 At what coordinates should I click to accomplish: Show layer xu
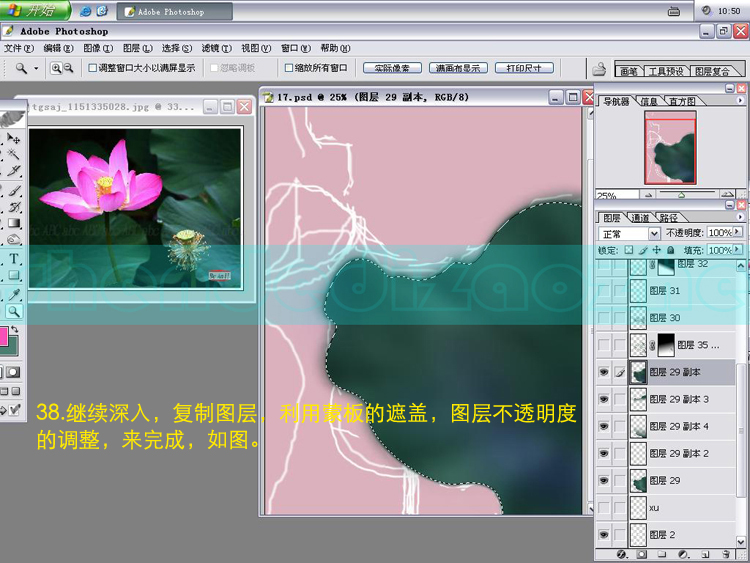tap(604, 508)
